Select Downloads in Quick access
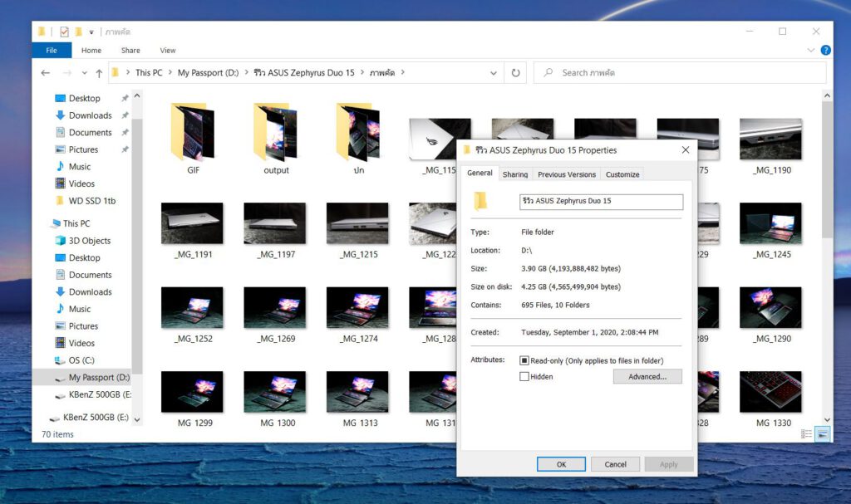This screenshot has width=851, height=504. 90,115
